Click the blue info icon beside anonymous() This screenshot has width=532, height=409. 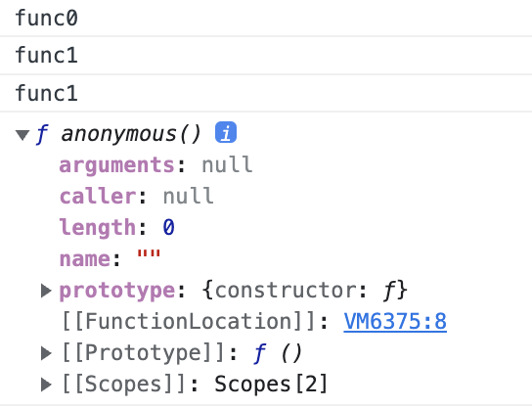click(x=226, y=132)
